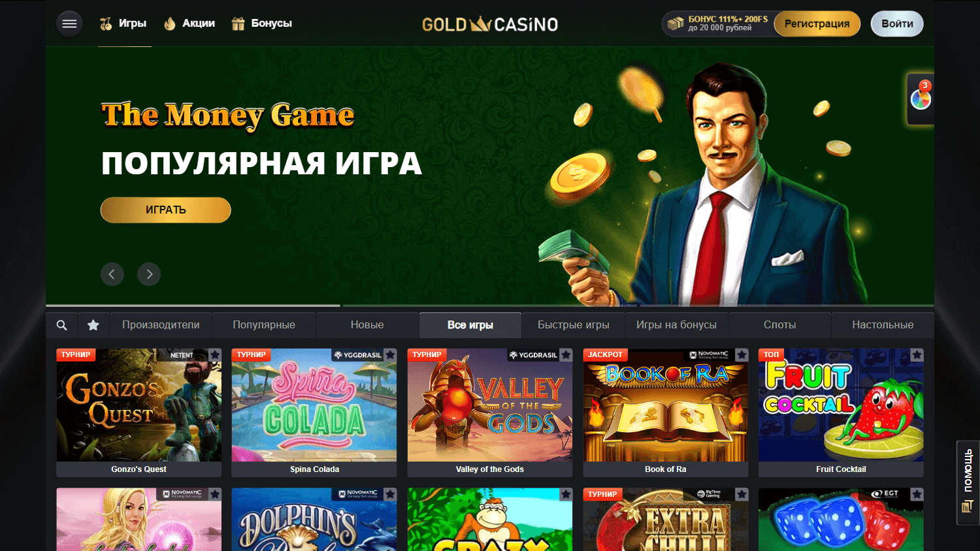This screenshot has width=980, height=551.
Task: Select the Слоты tab
Action: pos(780,325)
